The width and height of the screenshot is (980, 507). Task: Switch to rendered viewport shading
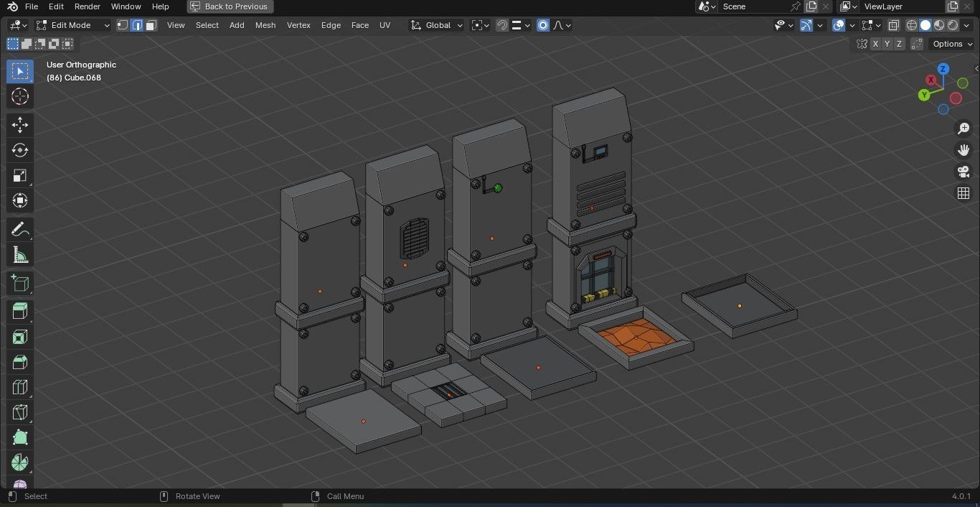[953, 25]
